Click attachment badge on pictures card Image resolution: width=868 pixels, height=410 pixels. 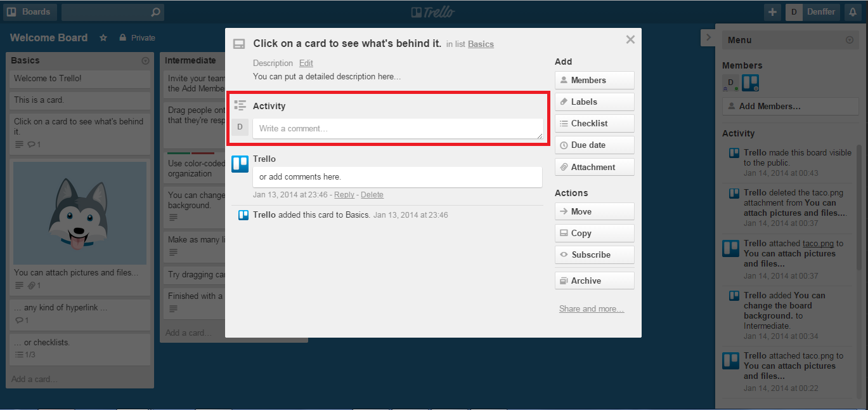[x=35, y=286]
